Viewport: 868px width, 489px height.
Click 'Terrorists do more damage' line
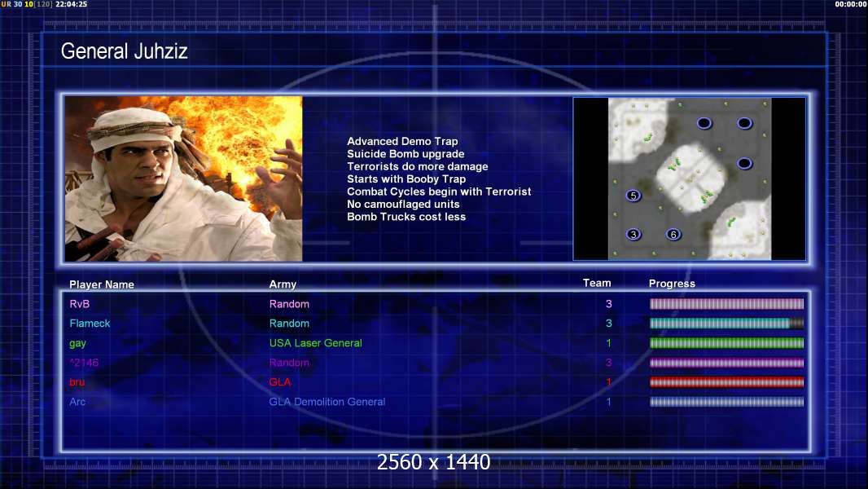(418, 167)
